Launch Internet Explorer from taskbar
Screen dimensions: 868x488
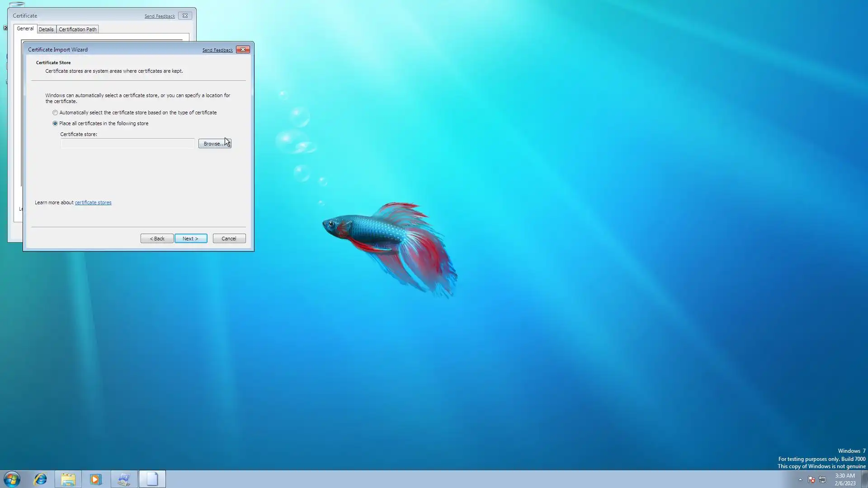(41, 479)
